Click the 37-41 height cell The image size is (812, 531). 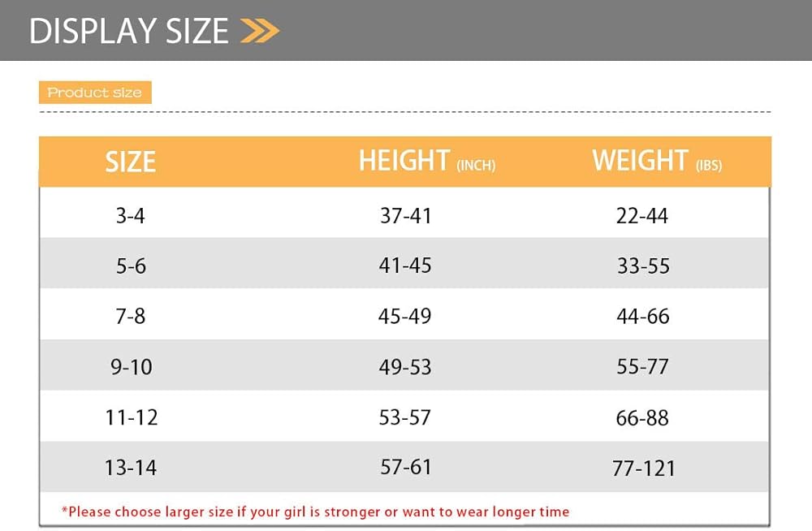[x=405, y=216]
